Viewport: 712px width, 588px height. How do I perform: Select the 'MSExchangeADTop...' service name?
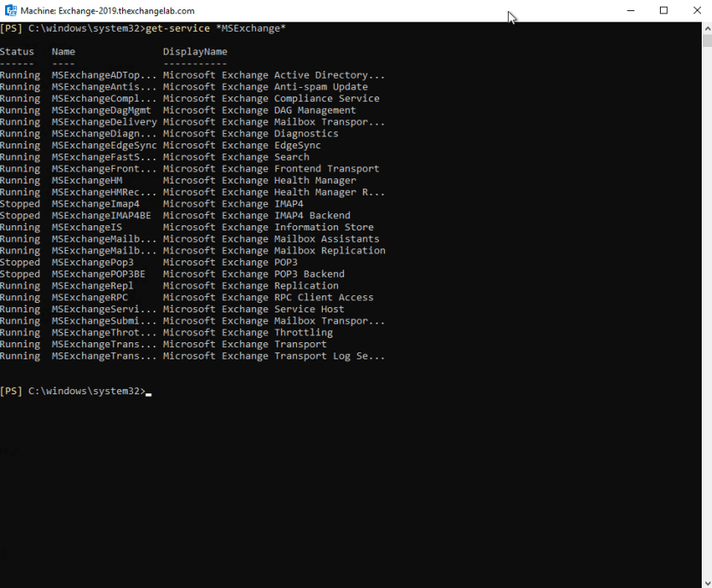[x=104, y=75]
